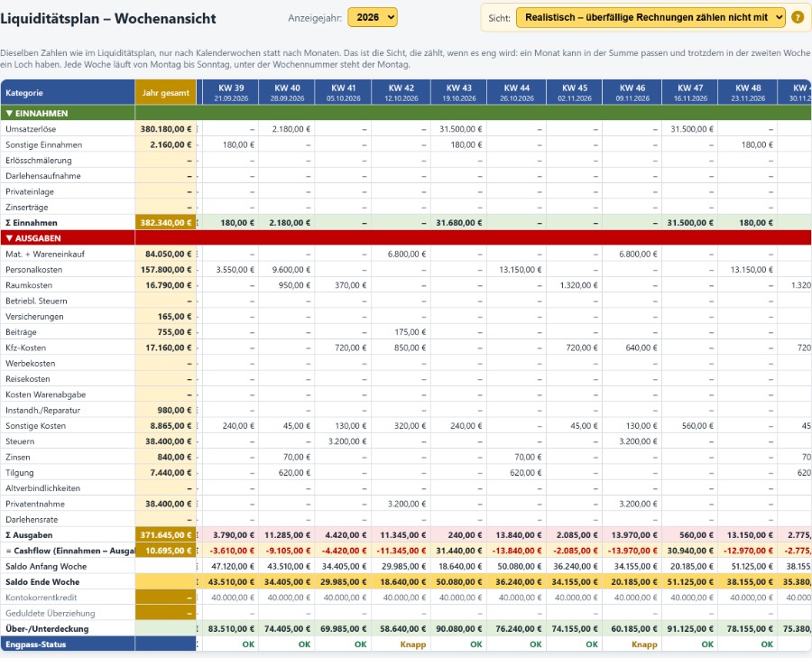Click the Knapp status under KW 42

[412, 644]
